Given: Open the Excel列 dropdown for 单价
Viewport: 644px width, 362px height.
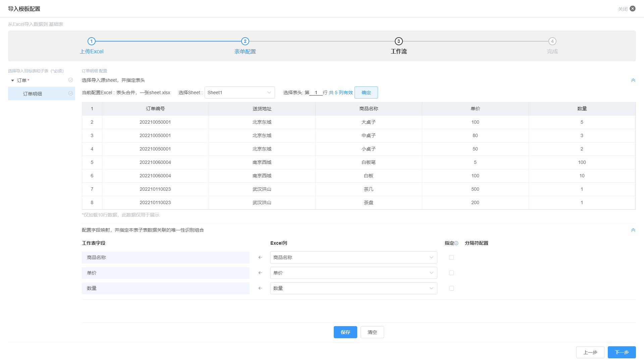Looking at the screenshot, I should 354,273.
